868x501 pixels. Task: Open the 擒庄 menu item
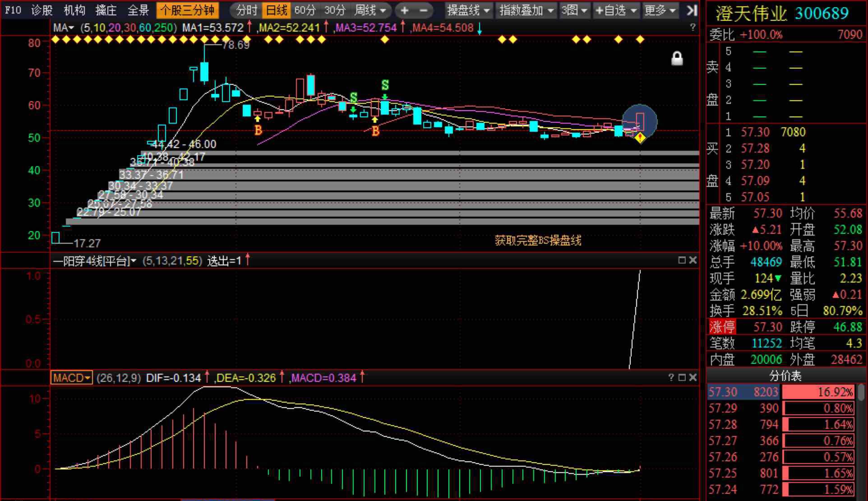(106, 10)
